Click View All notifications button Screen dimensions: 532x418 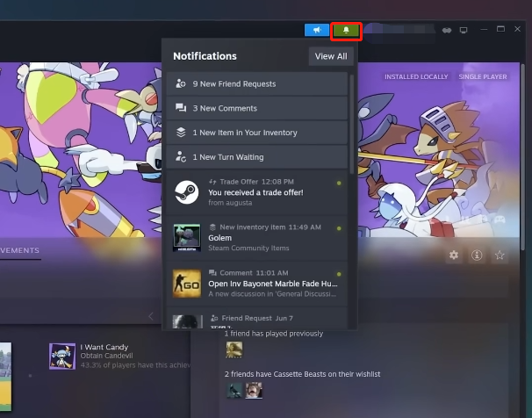[331, 56]
